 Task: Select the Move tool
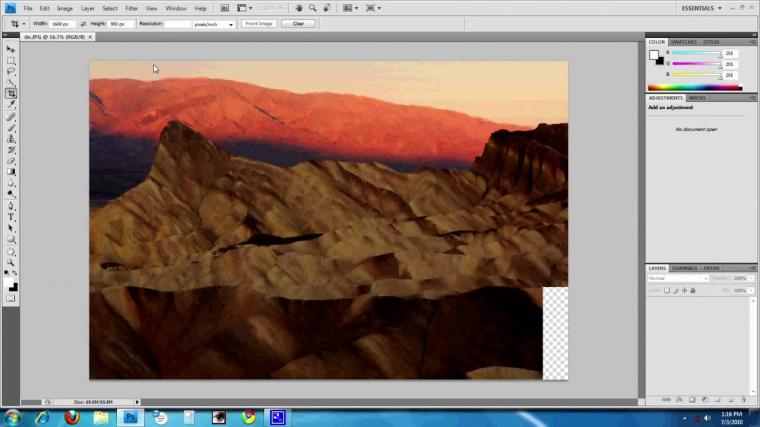[11, 49]
